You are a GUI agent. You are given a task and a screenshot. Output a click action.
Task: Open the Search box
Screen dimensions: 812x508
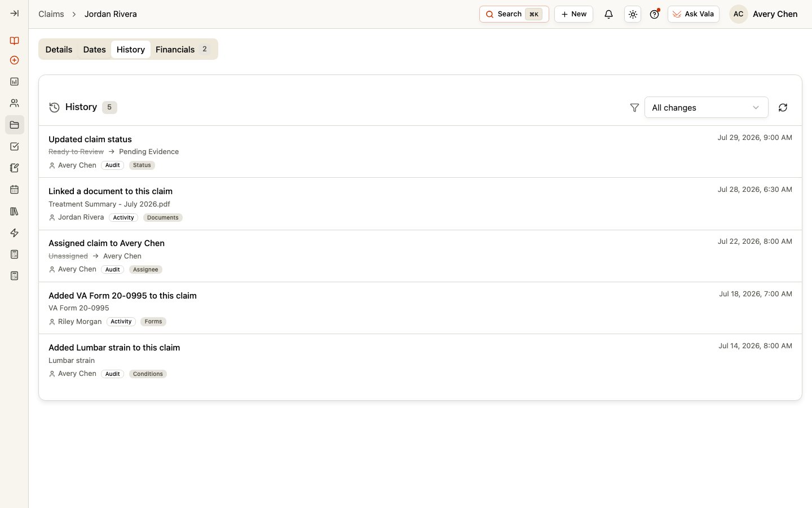click(514, 14)
